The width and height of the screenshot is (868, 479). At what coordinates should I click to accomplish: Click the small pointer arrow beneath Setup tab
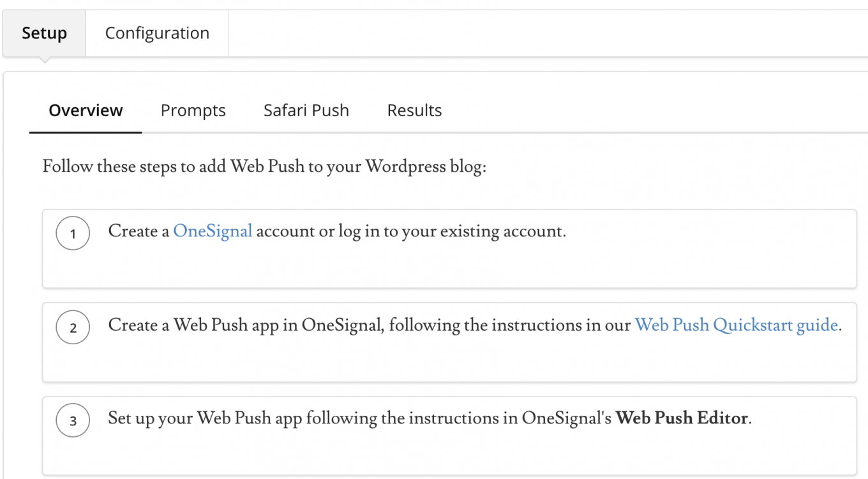point(44,60)
